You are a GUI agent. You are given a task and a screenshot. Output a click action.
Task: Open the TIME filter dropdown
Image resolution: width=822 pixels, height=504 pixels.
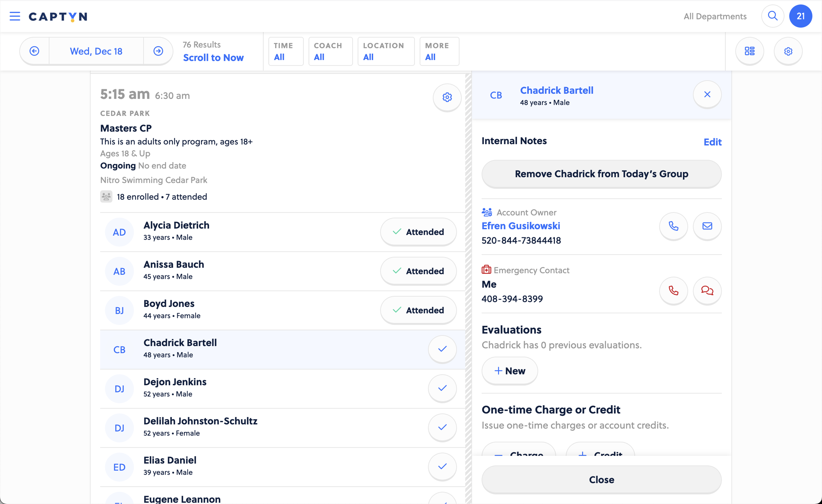click(286, 51)
